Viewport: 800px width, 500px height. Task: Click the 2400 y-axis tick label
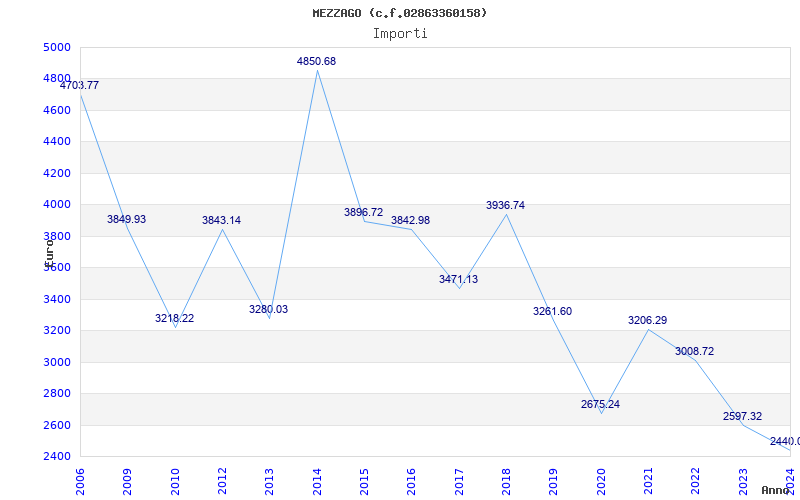click(57, 456)
